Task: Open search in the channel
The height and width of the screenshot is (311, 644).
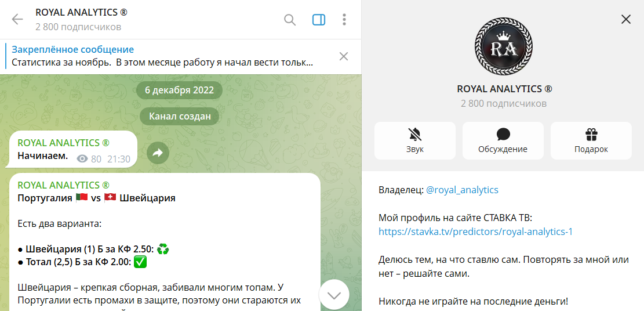Action: (290, 20)
